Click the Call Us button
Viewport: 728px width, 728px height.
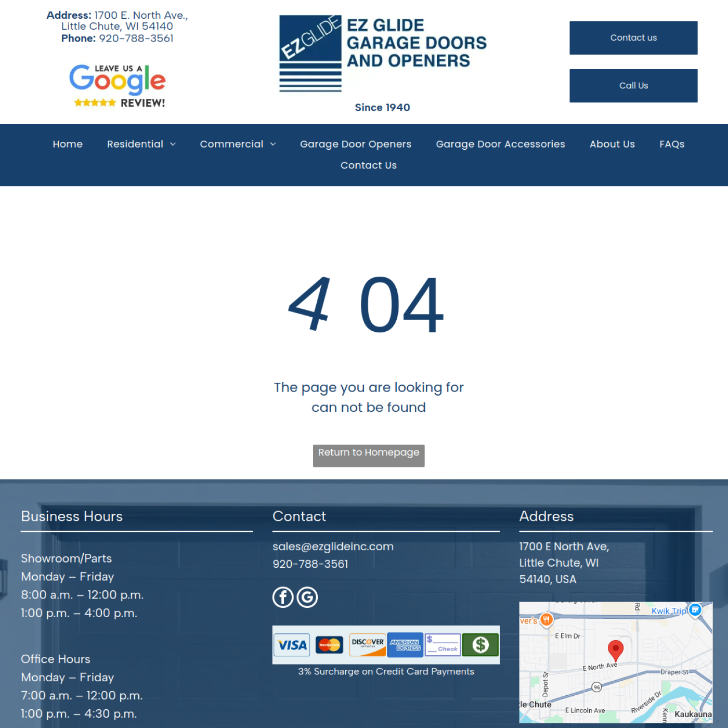point(633,86)
